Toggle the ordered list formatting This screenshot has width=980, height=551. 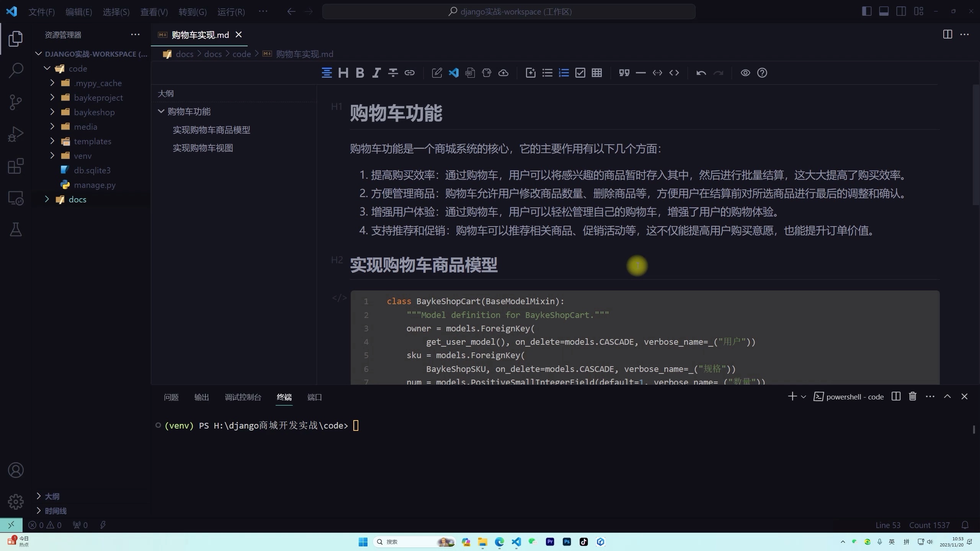pyautogui.click(x=564, y=73)
